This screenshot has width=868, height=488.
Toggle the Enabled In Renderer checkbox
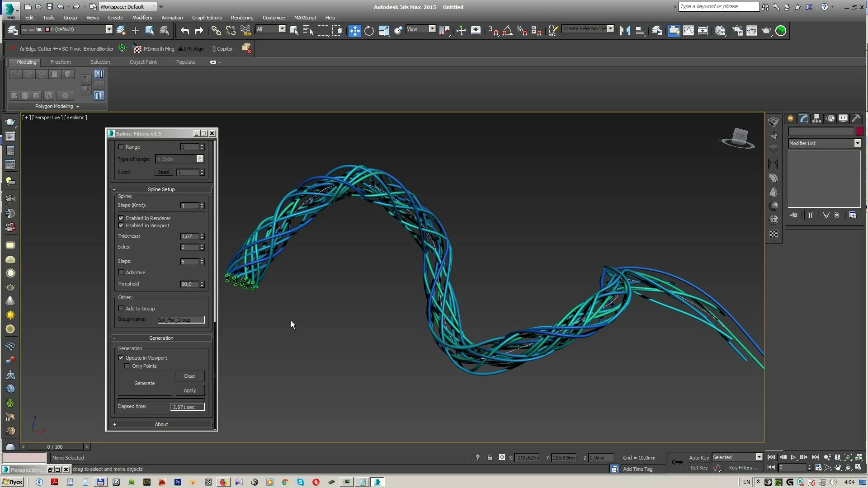[120, 217]
